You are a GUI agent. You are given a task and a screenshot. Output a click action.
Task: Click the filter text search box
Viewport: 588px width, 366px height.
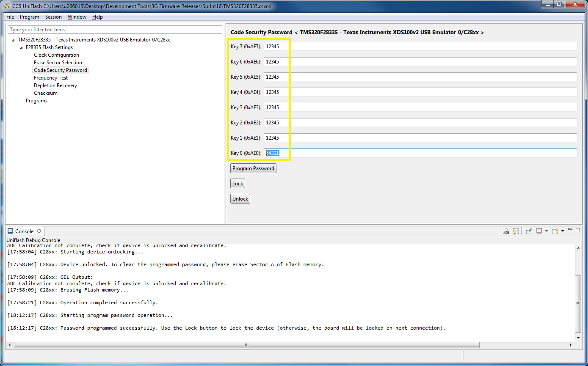pyautogui.click(x=115, y=30)
